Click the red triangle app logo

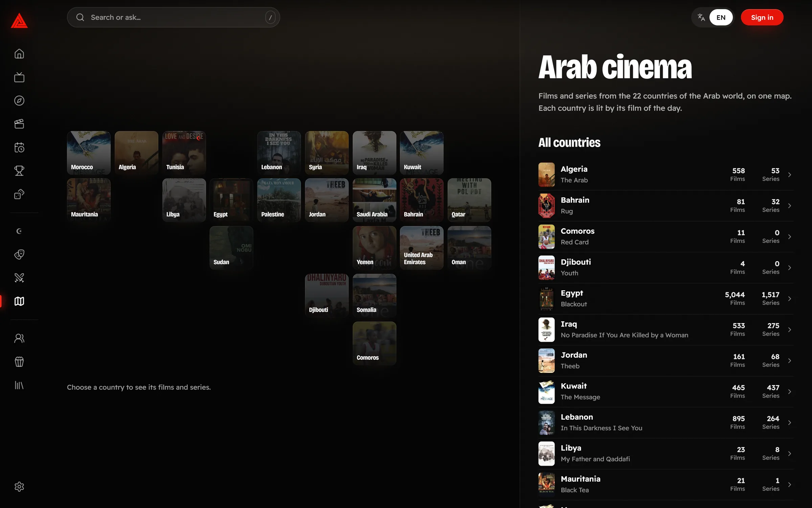[x=19, y=21]
